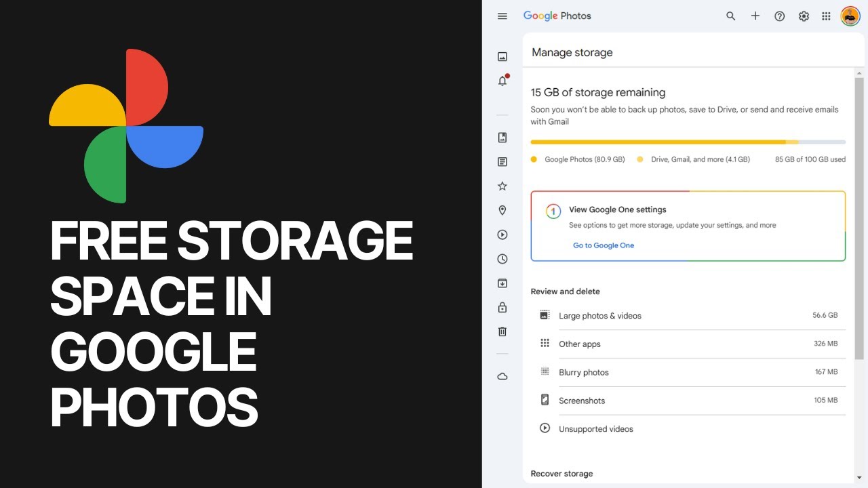This screenshot has height=488, width=868.
Task: Open Large photos & videos row
Action: coord(688,316)
